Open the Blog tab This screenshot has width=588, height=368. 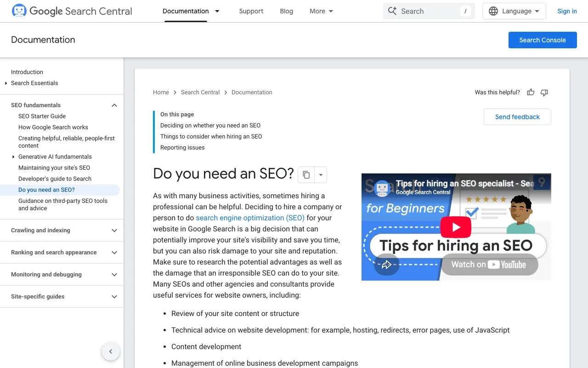(287, 11)
